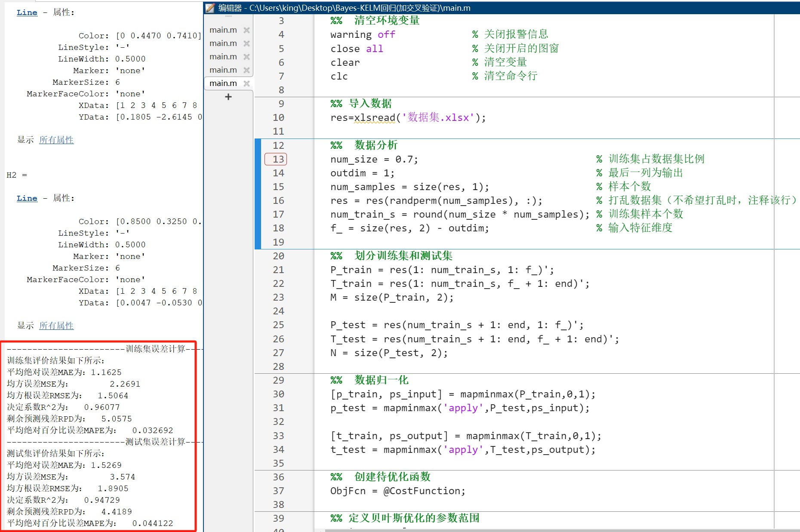Click the '数据集.xlsx' string literal

coord(438,117)
